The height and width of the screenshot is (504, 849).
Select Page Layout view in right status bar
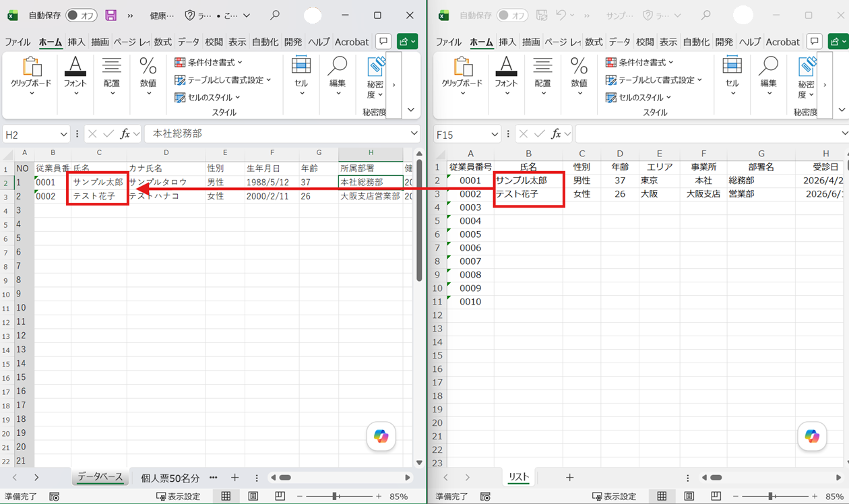pyautogui.click(x=689, y=497)
